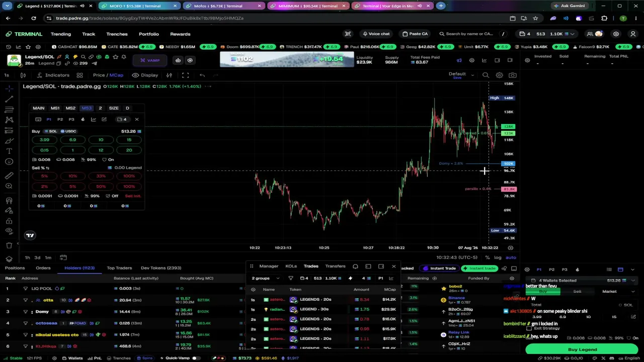Open the user profile icon
This screenshot has width=644, height=362.
pos(633,34)
